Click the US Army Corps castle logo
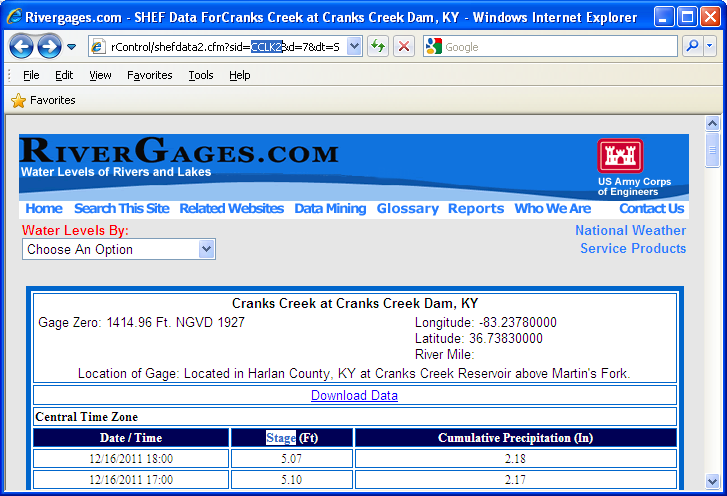Image resolution: width=727 pixels, height=496 pixels. click(620, 156)
